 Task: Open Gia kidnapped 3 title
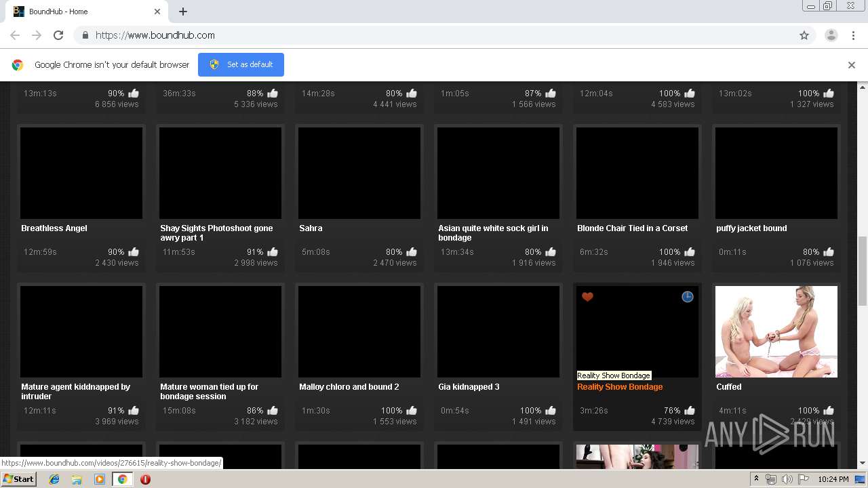[469, 387]
